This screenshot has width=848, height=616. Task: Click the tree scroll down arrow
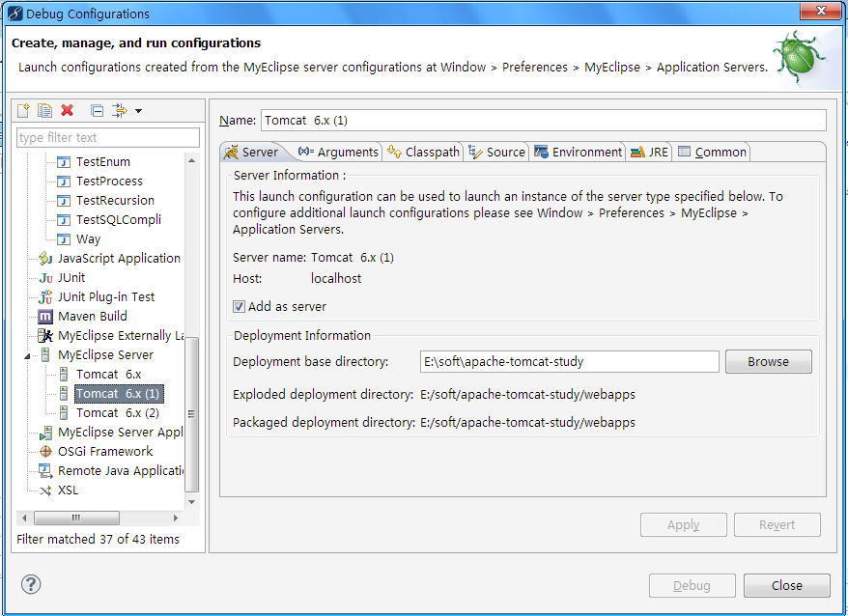(191, 502)
